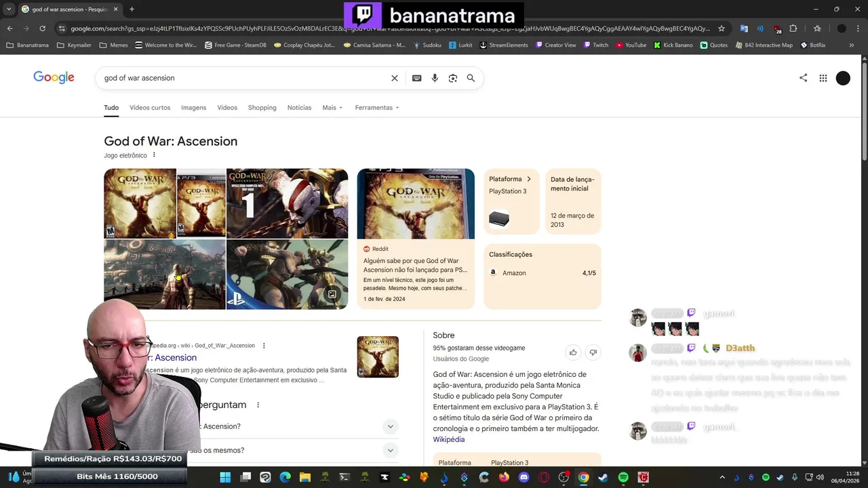The width and height of the screenshot is (868, 488).
Task: Go back to the previous page
Action: [9, 28]
